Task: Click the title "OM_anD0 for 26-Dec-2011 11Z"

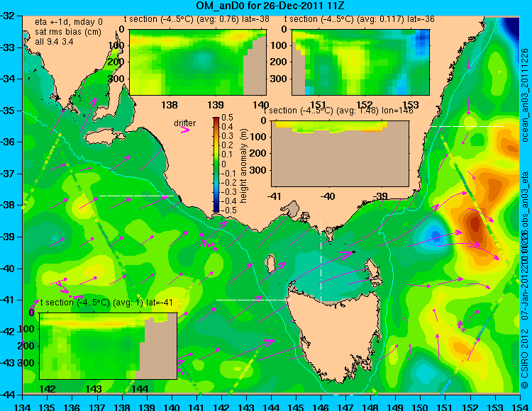Action: tap(270, 6)
